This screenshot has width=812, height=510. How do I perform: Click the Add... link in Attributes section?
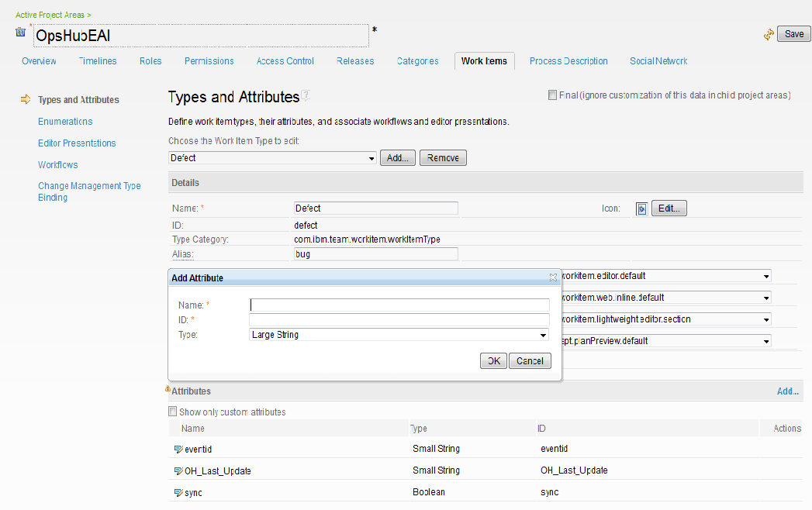tap(787, 391)
